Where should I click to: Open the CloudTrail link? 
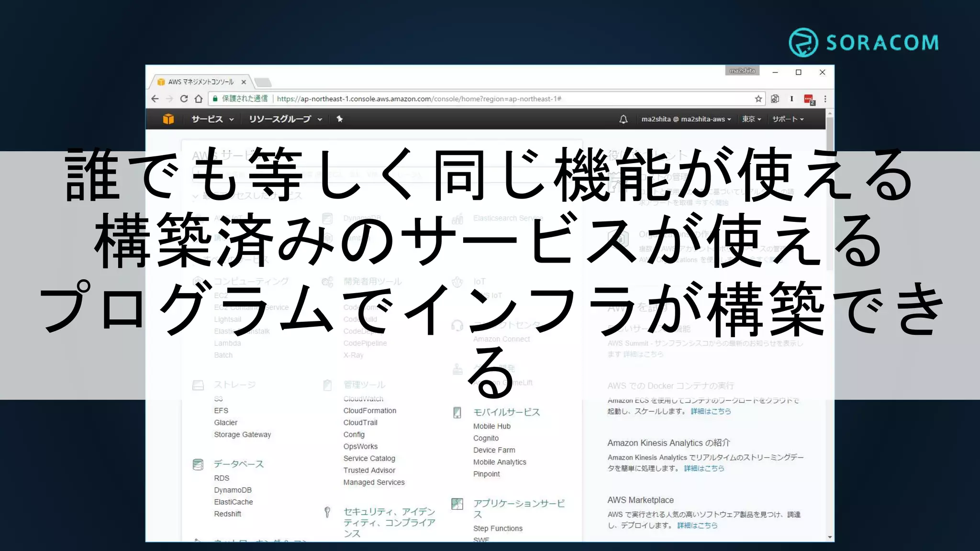tap(360, 423)
